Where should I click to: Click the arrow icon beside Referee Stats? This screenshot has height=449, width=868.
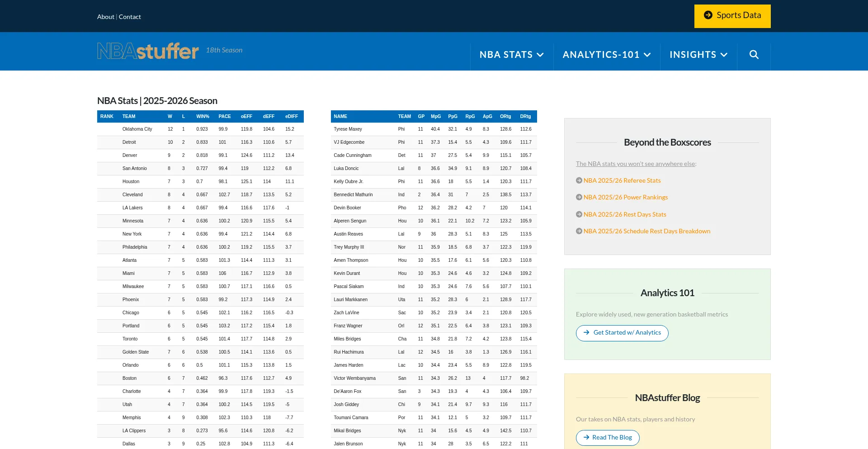point(579,180)
